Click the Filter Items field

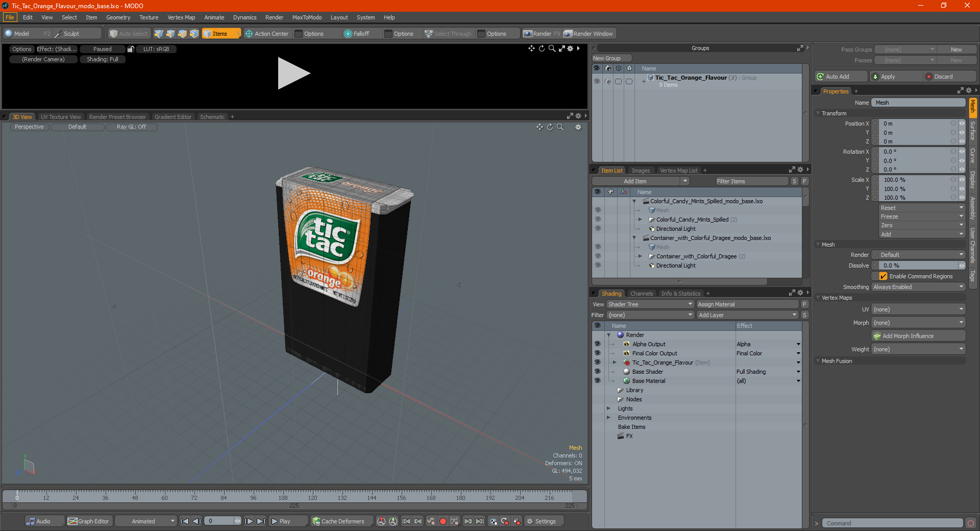752,181
